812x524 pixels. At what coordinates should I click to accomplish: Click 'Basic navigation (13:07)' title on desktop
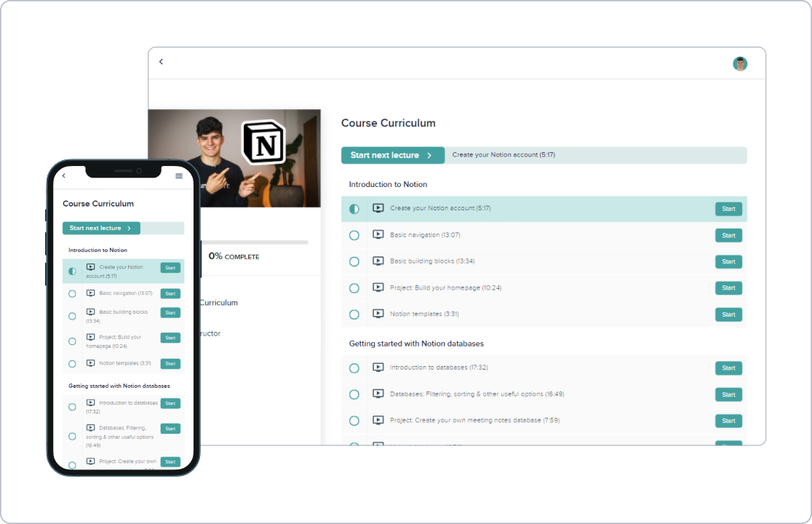pos(425,235)
